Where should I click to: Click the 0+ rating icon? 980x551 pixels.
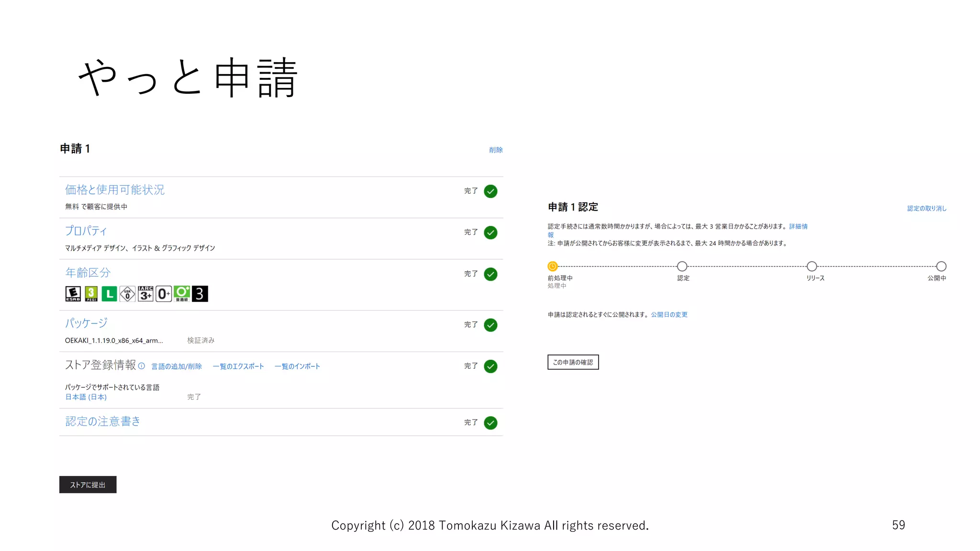(164, 294)
